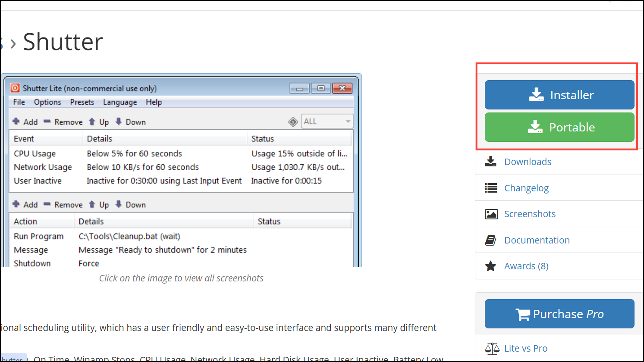This screenshot has width=644, height=362.
Task: Open the ALL dropdown in Shutter window
Action: pos(327,122)
